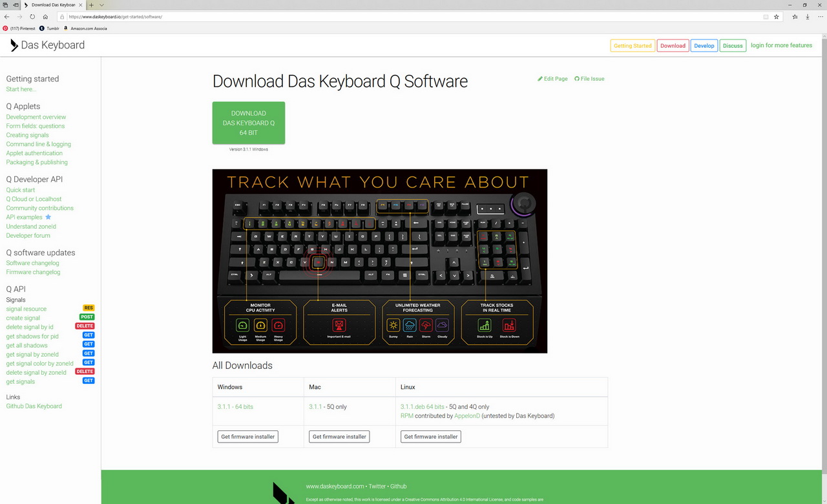The width and height of the screenshot is (827, 504).
Task: Open Command line & logging link
Action: 39,144
